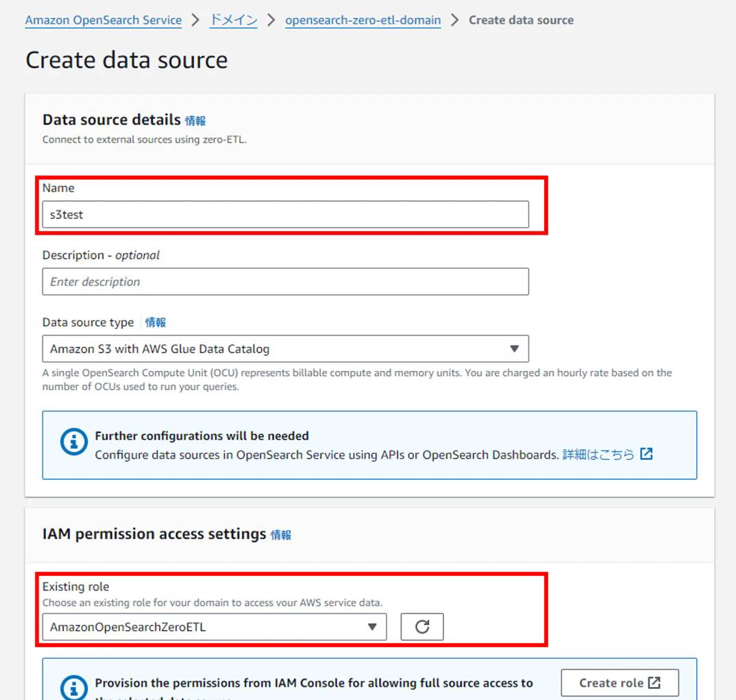Click the refresh icon beside Existing role dropdown
Viewport: 736px width, 700px height.
point(422,626)
